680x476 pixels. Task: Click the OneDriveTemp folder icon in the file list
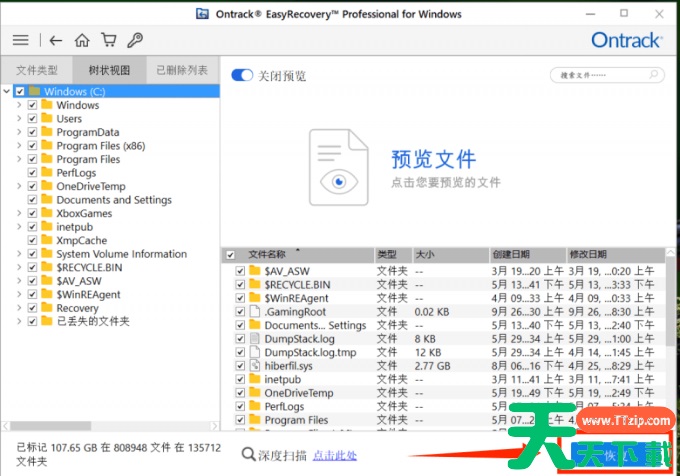coord(255,392)
